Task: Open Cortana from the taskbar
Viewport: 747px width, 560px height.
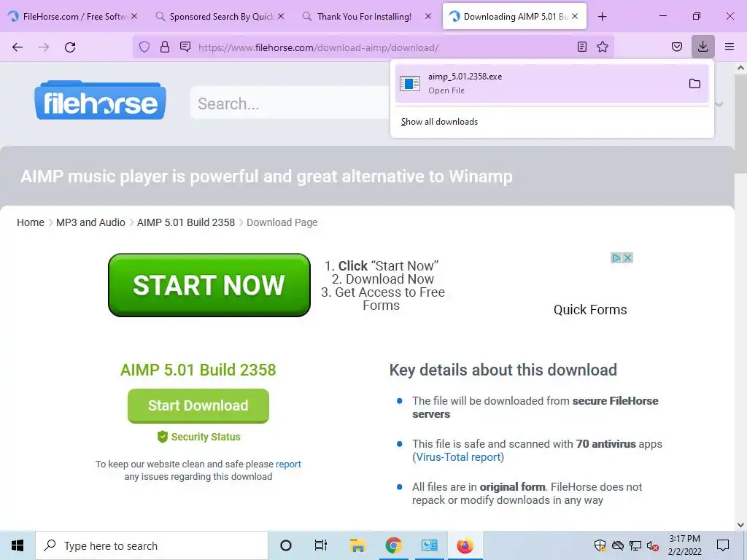Action: click(x=286, y=545)
